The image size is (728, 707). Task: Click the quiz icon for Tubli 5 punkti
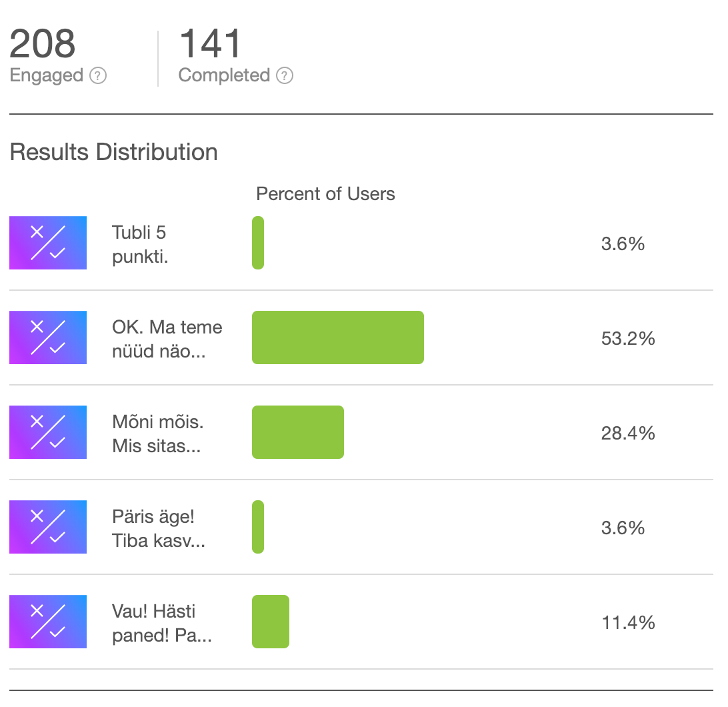point(48,243)
